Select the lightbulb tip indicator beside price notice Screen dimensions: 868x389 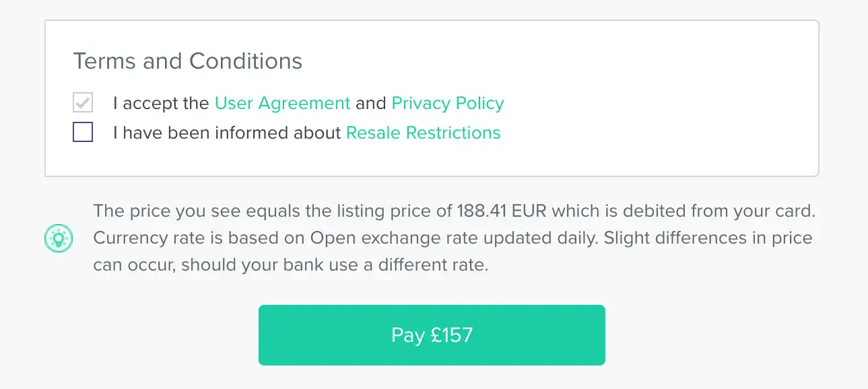[59, 238]
